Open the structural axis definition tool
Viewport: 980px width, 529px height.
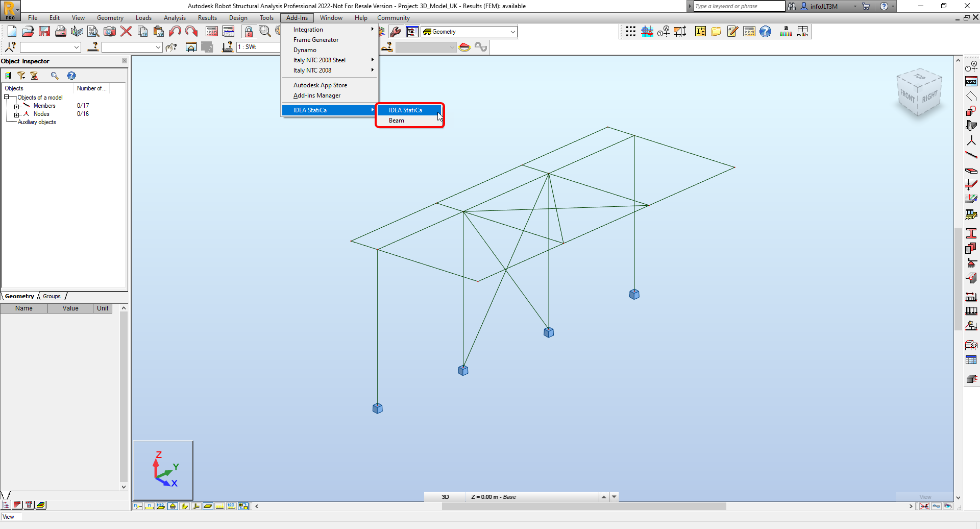coord(647,31)
